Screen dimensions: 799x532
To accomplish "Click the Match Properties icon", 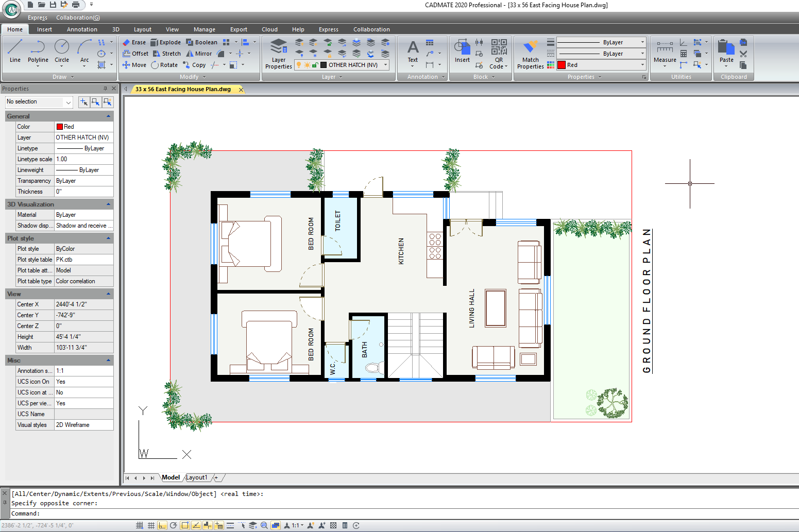I will click(x=530, y=54).
